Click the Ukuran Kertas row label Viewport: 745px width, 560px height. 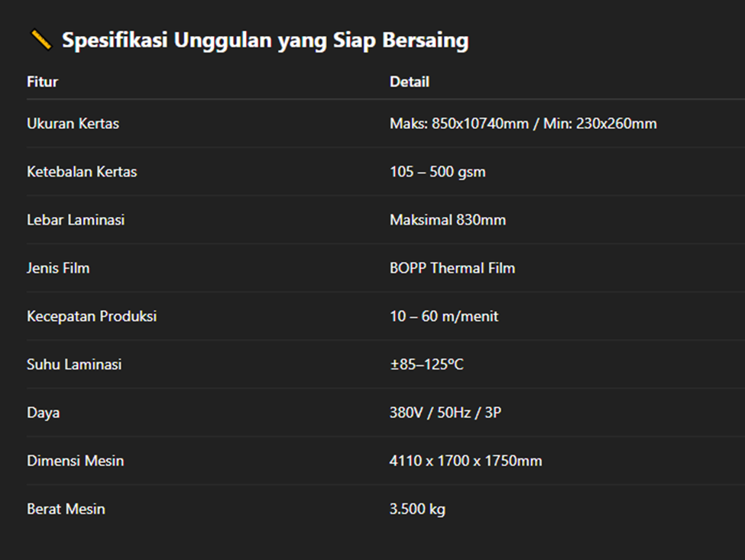pos(73,124)
